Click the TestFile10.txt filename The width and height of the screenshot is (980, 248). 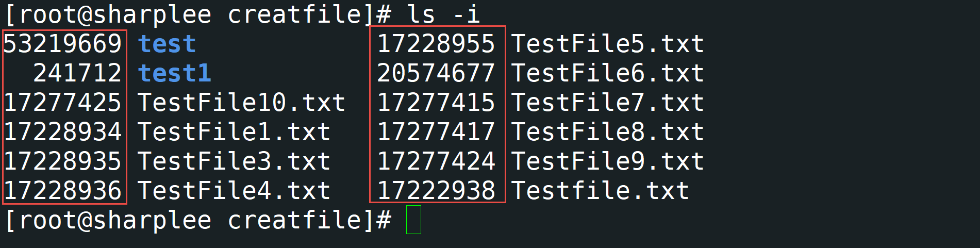coord(241,103)
